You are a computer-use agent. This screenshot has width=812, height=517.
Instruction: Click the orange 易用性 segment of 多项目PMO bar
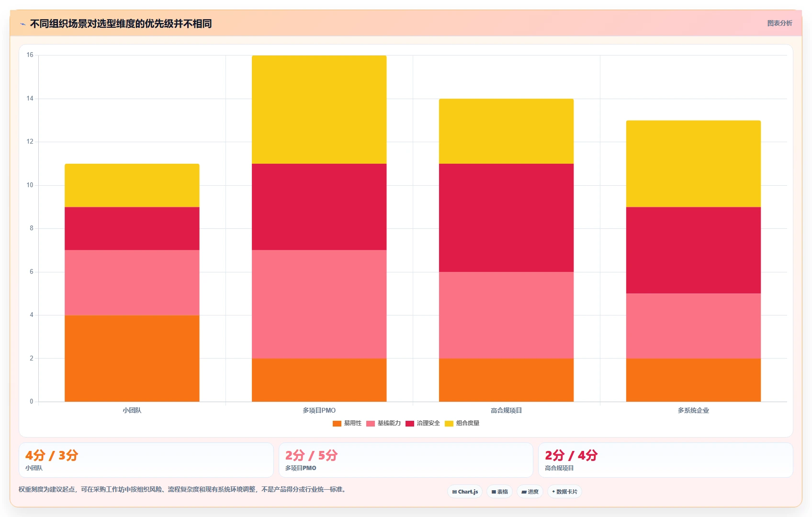pos(319,380)
